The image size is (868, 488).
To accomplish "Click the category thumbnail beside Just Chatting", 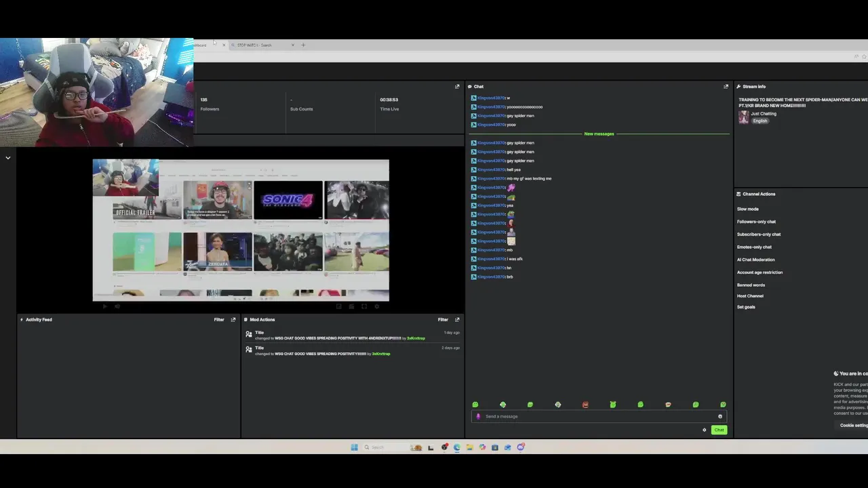I will pos(743,117).
